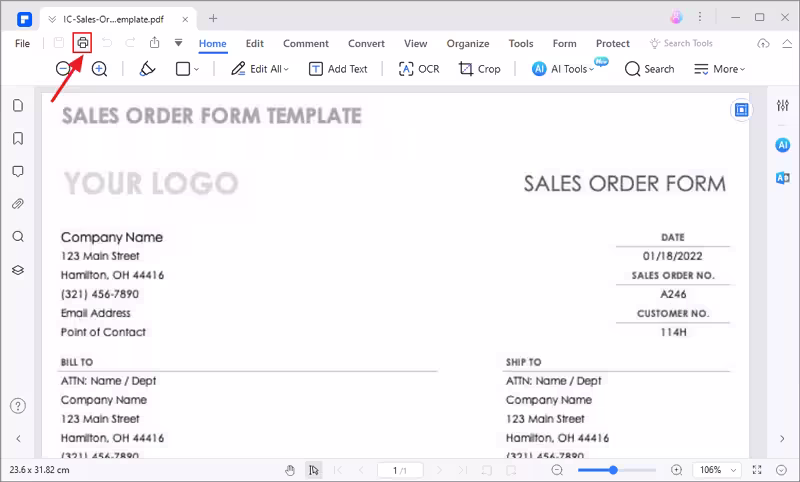Click the zoom slider handle

(613, 470)
